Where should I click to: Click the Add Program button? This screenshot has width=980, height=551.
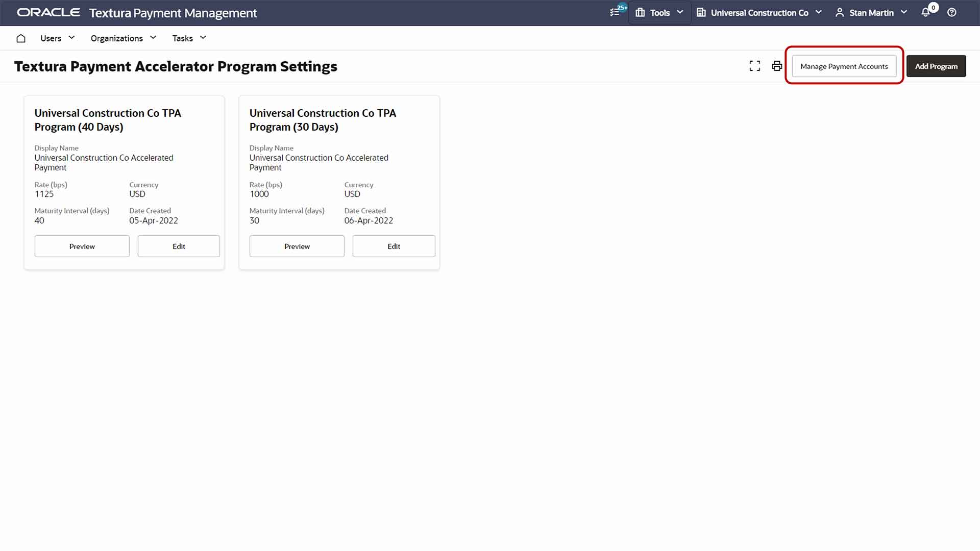936,66
